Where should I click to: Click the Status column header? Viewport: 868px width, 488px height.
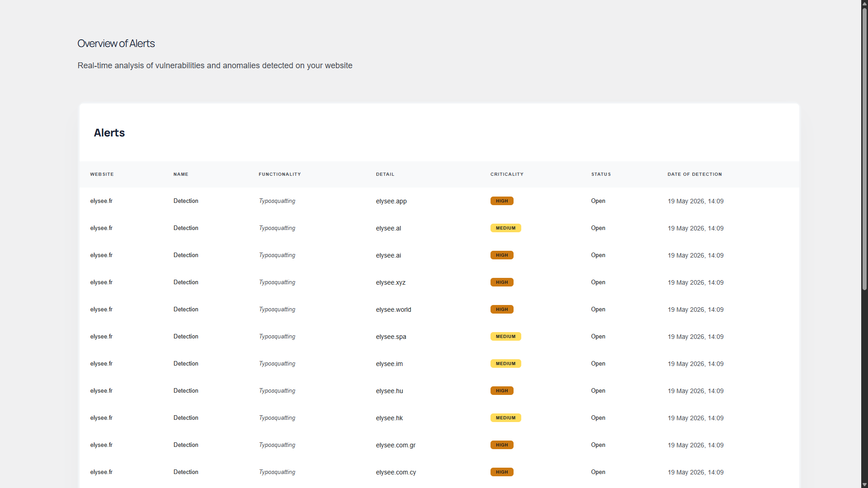(x=601, y=174)
